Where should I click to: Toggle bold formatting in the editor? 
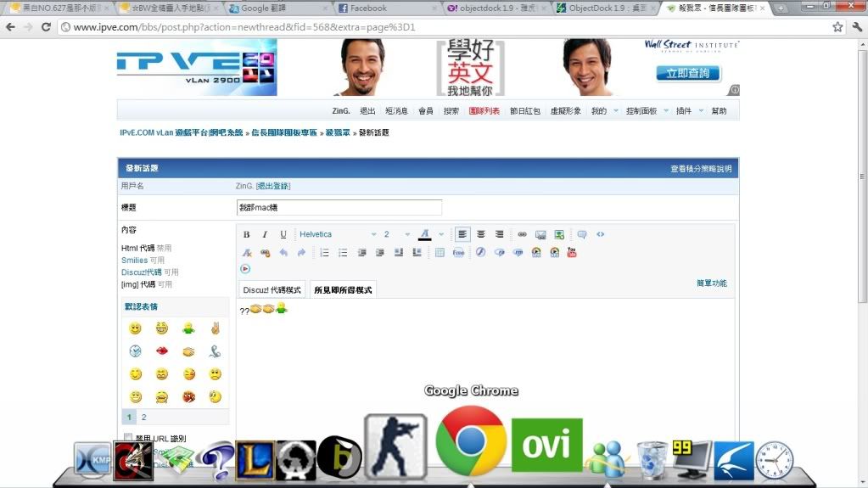coord(247,234)
